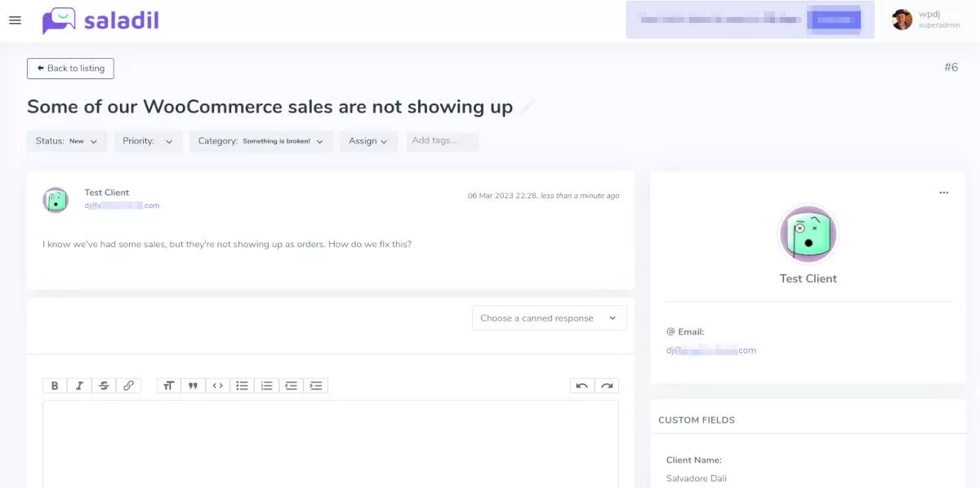Click the message body text about sales
The height and width of the screenshot is (488, 980).
click(227, 244)
